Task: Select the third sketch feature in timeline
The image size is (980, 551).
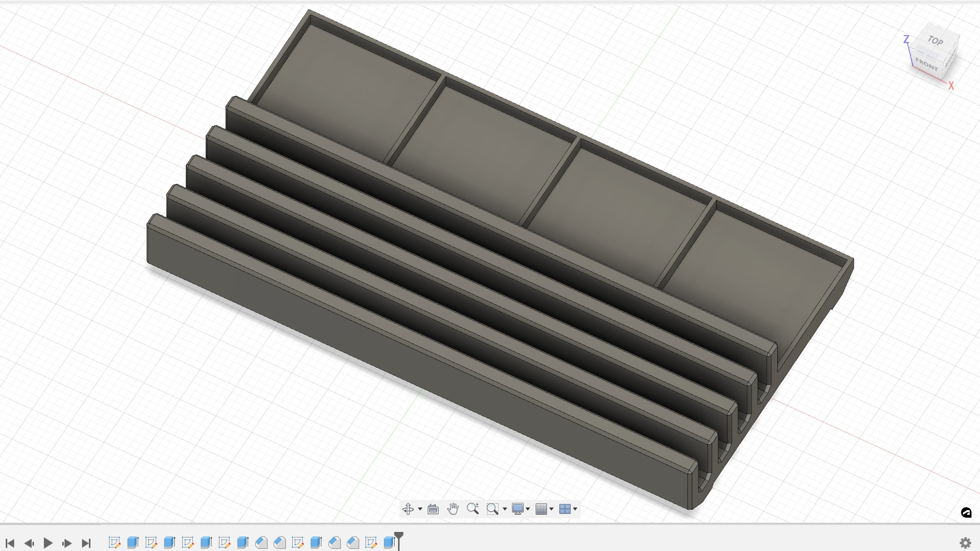Action: click(x=188, y=542)
